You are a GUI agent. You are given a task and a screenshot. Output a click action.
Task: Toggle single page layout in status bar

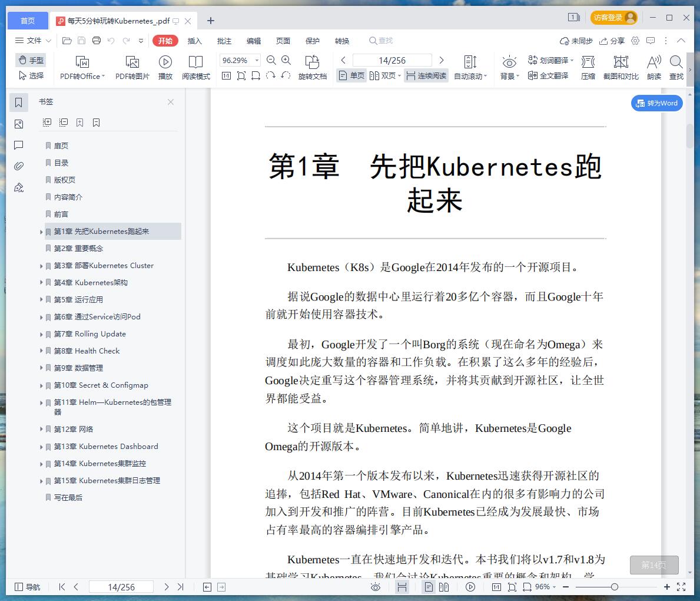[x=429, y=587]
